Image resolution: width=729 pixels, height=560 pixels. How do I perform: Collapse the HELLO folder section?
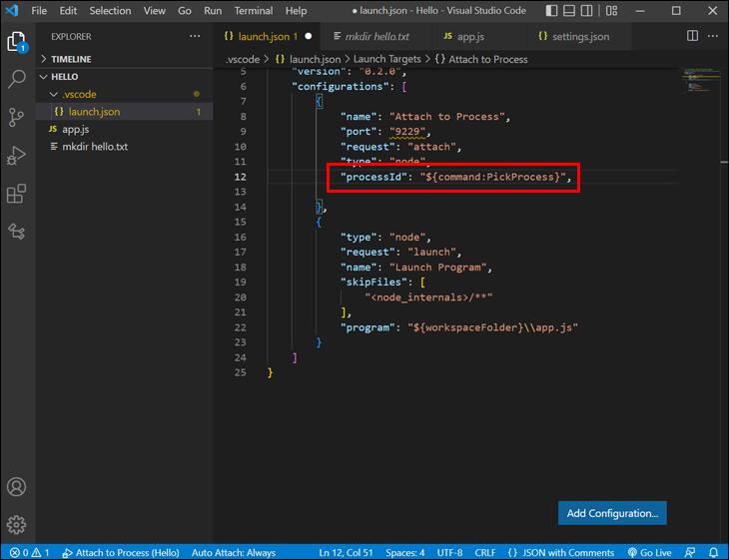pos(64,77)
